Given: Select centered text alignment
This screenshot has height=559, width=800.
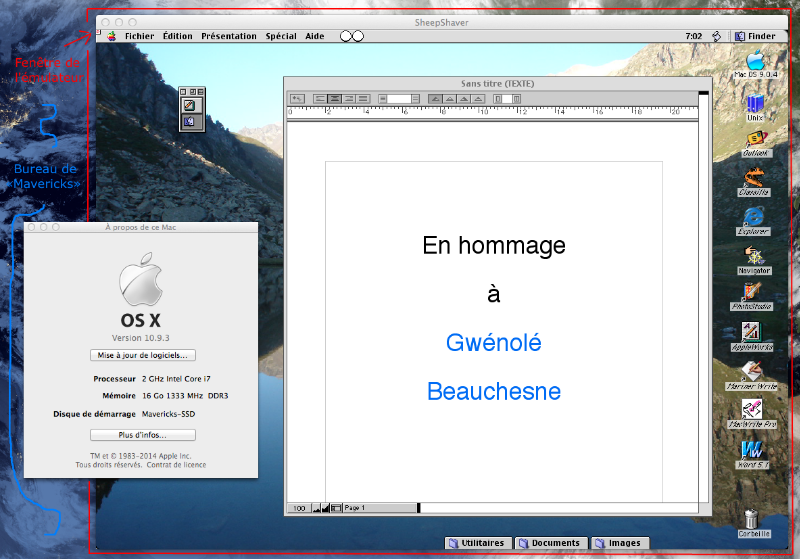Looking at the screenshot, I should click(x=334, y=99).
